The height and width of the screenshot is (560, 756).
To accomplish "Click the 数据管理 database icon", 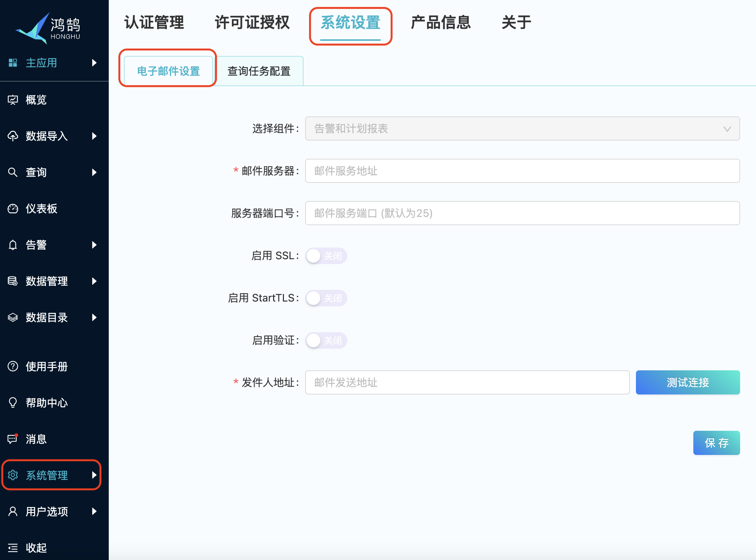I will [13, 281].
